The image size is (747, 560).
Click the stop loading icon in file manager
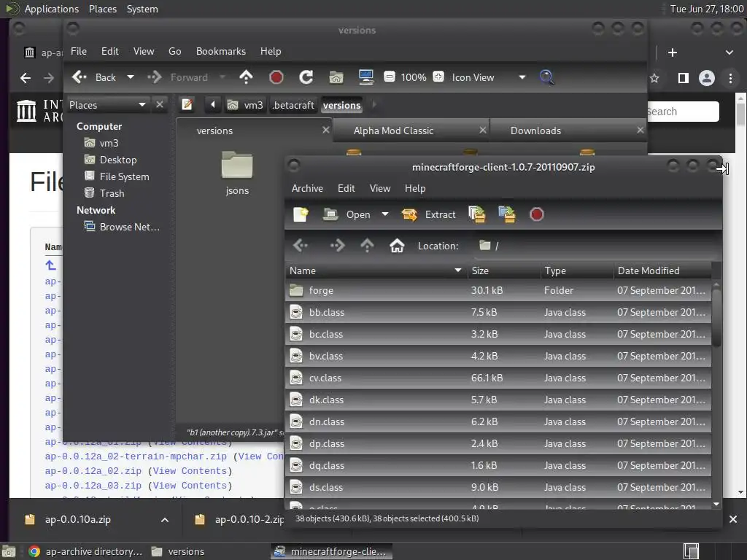click(x=276, y=77)
